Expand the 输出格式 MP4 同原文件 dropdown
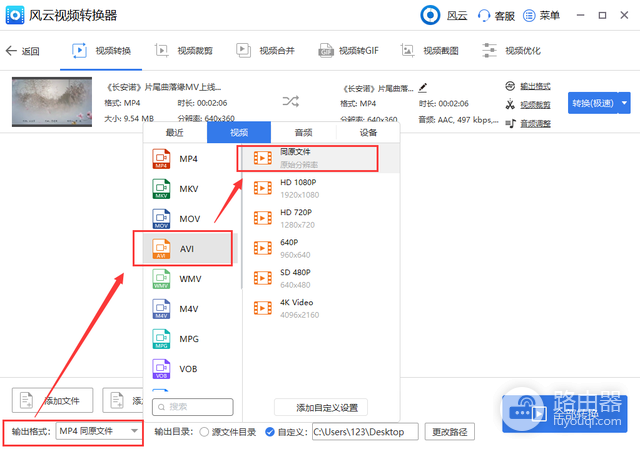The width and height of the screenshot is (640, 449). click(98, 431)
